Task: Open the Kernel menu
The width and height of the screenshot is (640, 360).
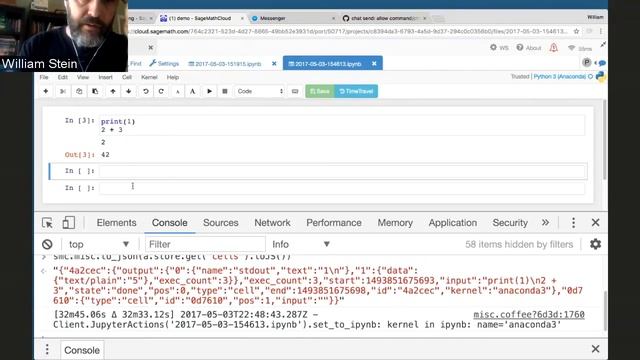Action: coord(149,77)
